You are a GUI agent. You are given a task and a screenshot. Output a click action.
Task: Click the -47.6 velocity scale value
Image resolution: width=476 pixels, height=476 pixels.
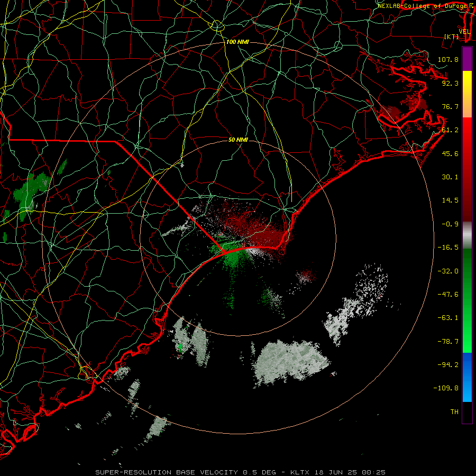point(448,294)
